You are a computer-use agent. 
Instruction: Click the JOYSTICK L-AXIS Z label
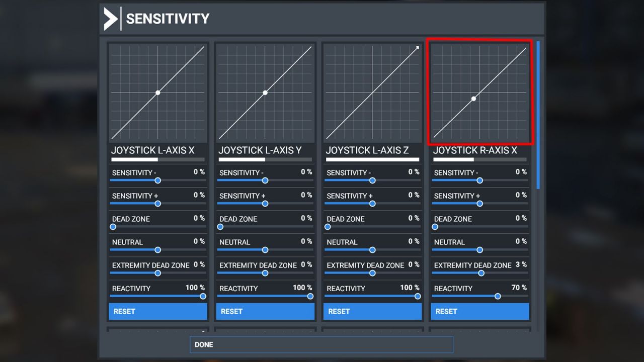point(367,150)
